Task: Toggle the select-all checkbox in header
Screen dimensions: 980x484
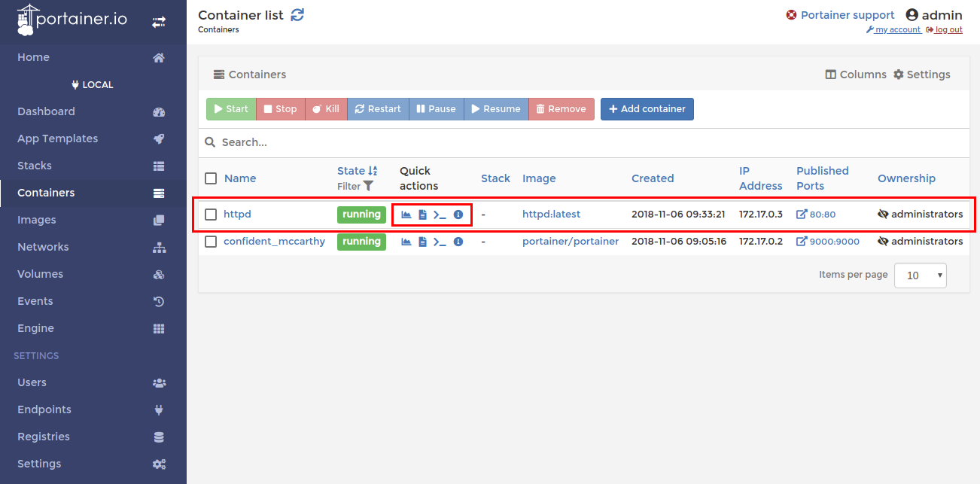Action: click(211, 178)
